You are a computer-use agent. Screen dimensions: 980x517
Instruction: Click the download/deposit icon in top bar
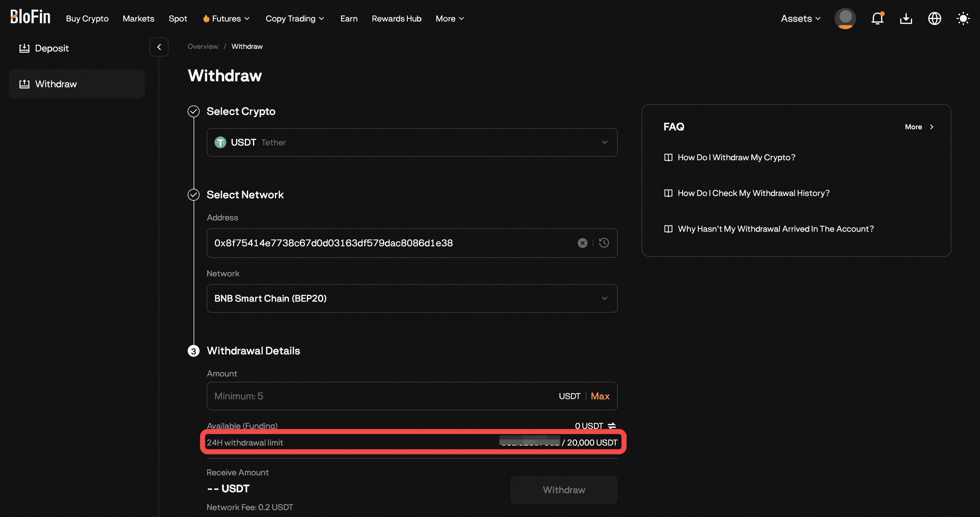tap(906, 18)
